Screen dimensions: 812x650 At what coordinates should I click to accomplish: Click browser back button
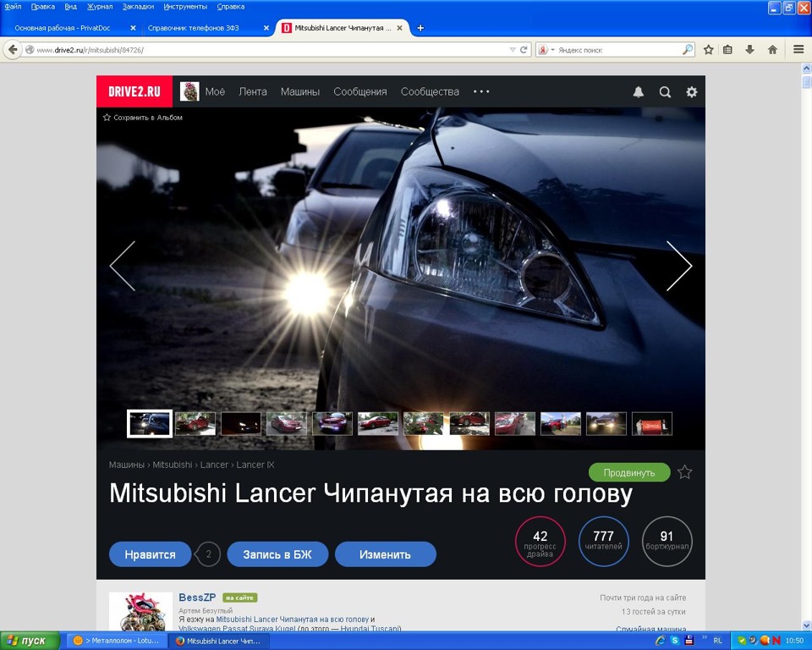pyautogui.click(x=13, y=50)
